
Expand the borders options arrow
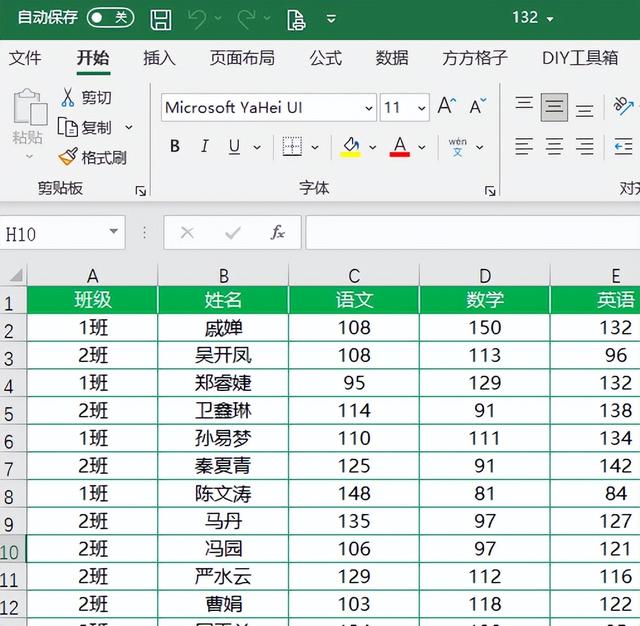click(x=315, y=147)
